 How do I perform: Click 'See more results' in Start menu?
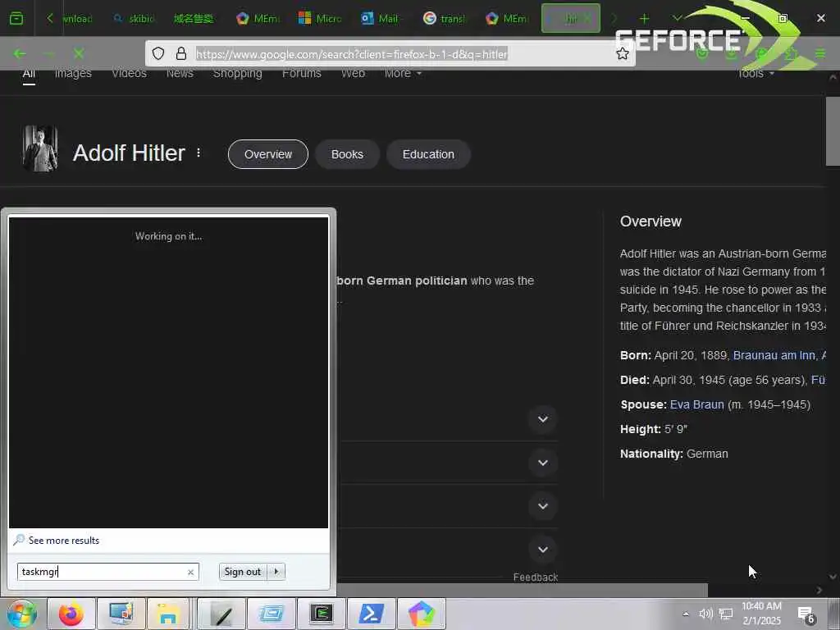(64, 541)
